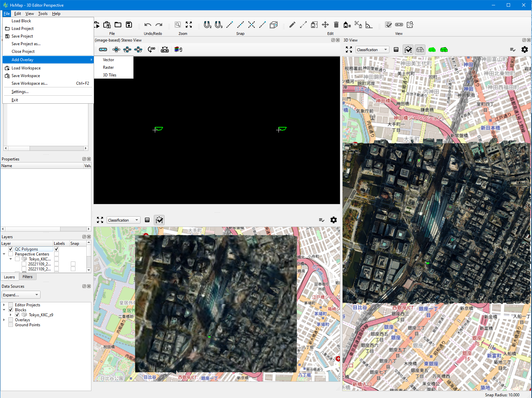The width and height of the screenshot is (532, 398).
Task: Select 3D Tiles in the overlay submenu
Action: [110, 75]
